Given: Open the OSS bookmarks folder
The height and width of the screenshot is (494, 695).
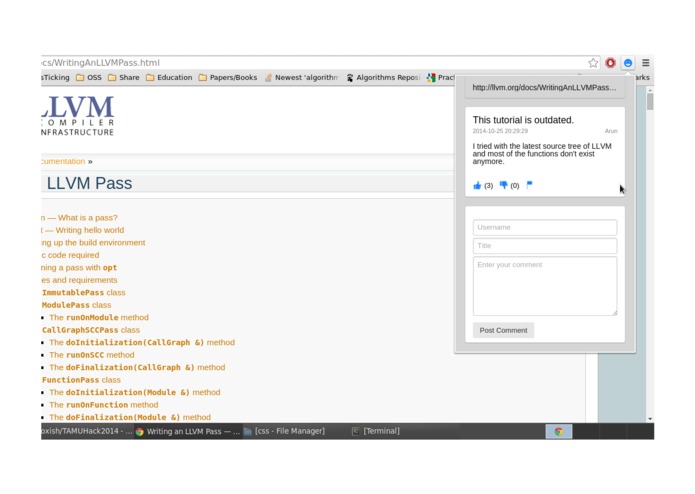Looking at the screenshot, I should pos(89,78).
